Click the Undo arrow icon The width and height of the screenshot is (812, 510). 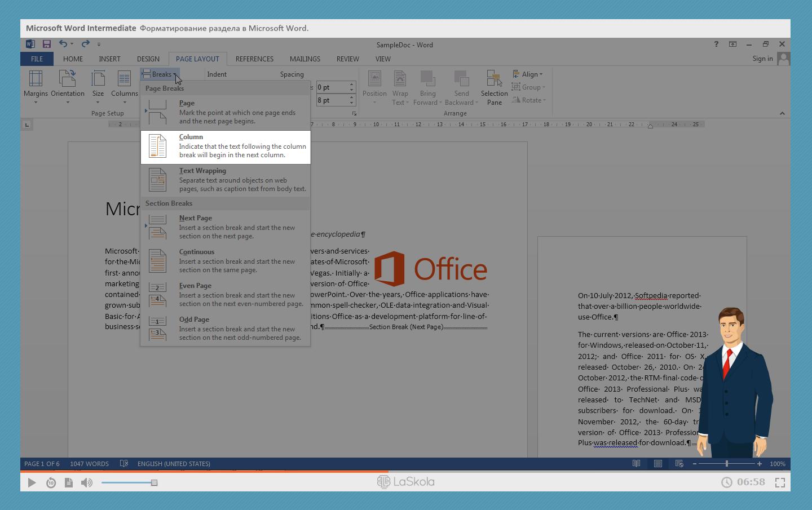[x=63, y=44]
